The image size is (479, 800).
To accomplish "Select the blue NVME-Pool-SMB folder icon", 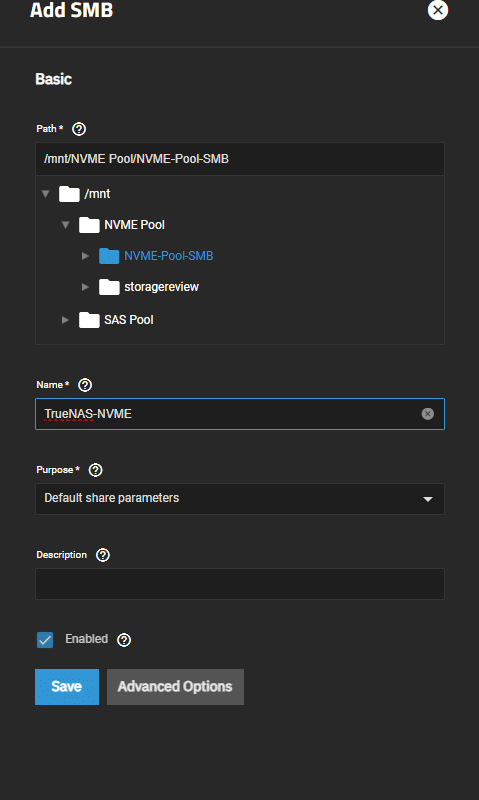I will [109, 256].
